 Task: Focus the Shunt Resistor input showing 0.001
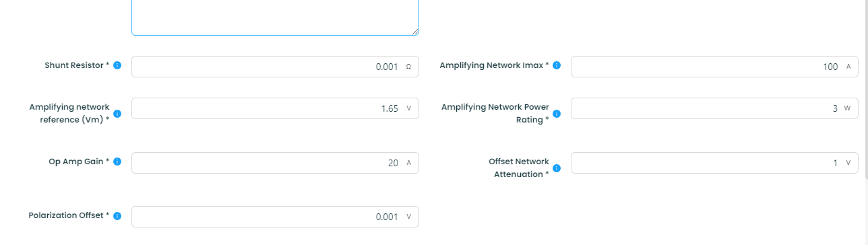275,67
